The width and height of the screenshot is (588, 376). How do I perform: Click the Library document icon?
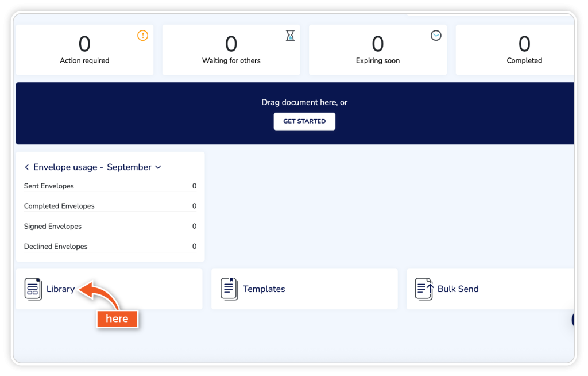pos(33,289)
